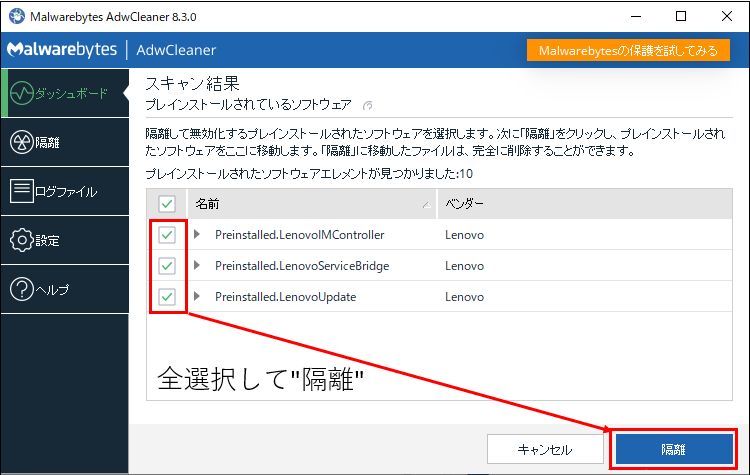This screenshot has height=475, width=750.
Task: Uncheck the Preinstalled.LenovoUpdate checkbox
Action: [x=167, y=297]
